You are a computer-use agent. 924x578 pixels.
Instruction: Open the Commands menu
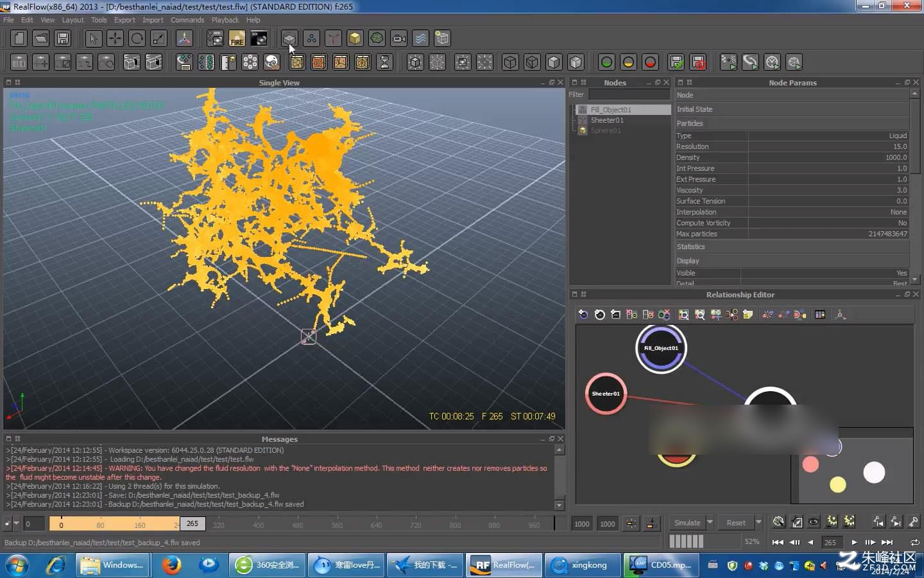187,20
